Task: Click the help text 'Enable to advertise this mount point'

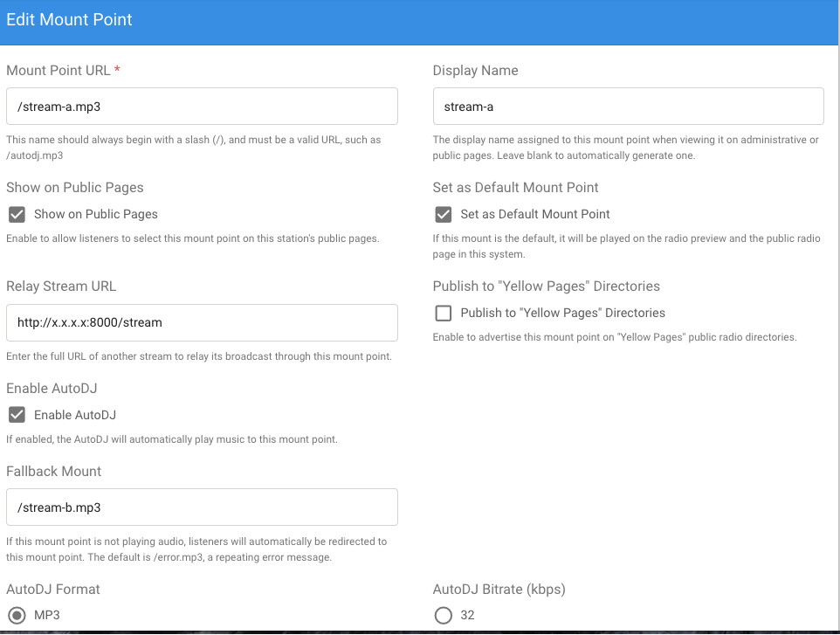Action: click(x=615, y=337)
